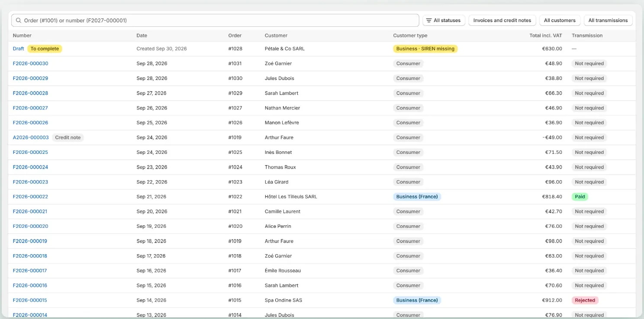
Task: Click the To complete badge
Action: point(45,49)
